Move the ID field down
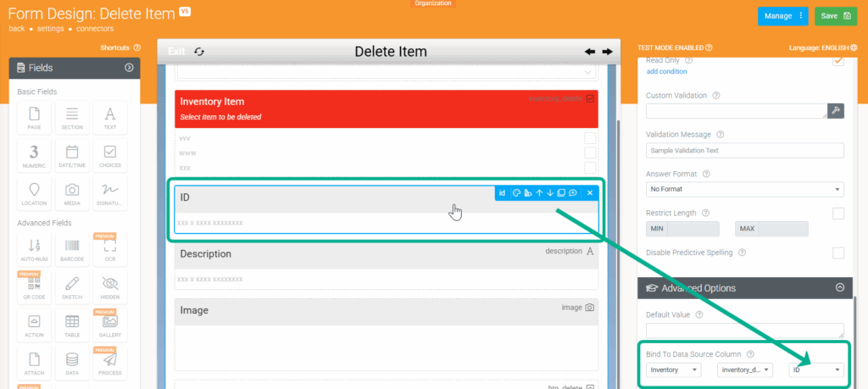This screenshot has width=868, height=389. coord(549,193)
